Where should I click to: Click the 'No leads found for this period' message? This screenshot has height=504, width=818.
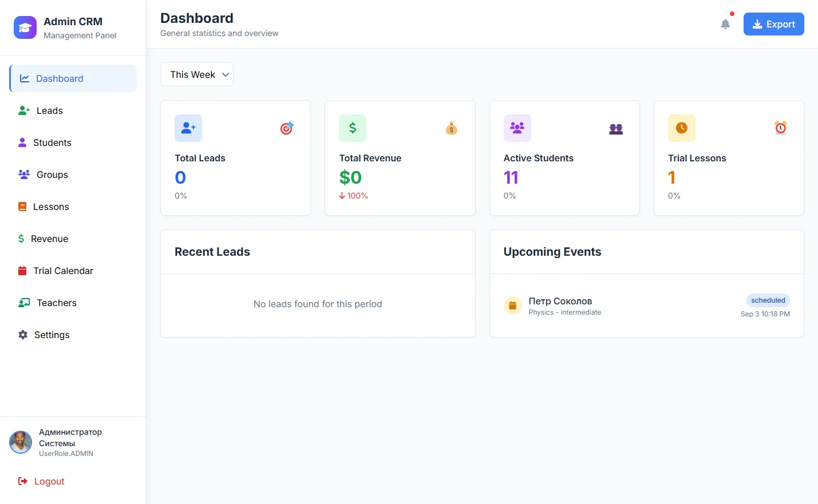click(x=318, y=304)
